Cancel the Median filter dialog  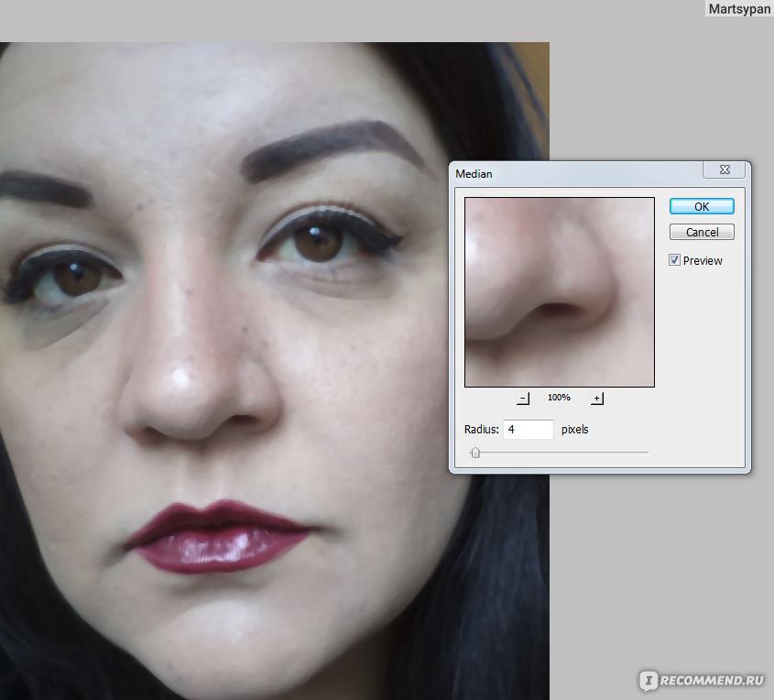coord(702,232)
